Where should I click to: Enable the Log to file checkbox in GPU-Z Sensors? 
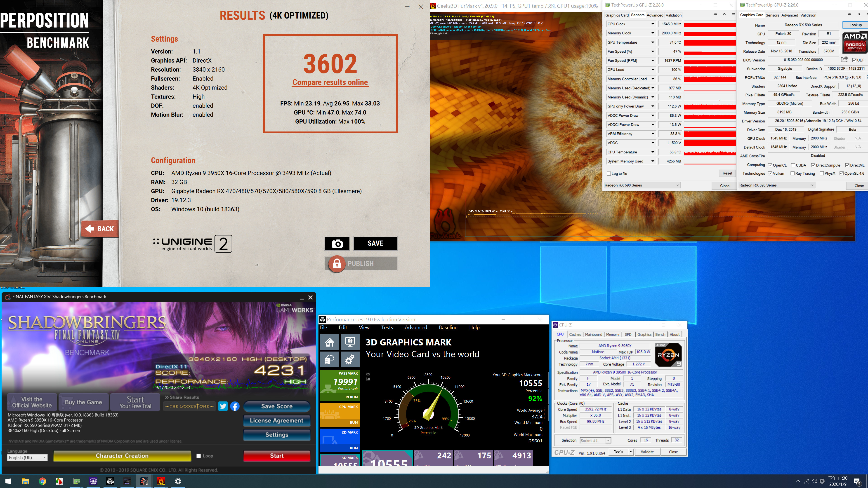click(609, 174)
